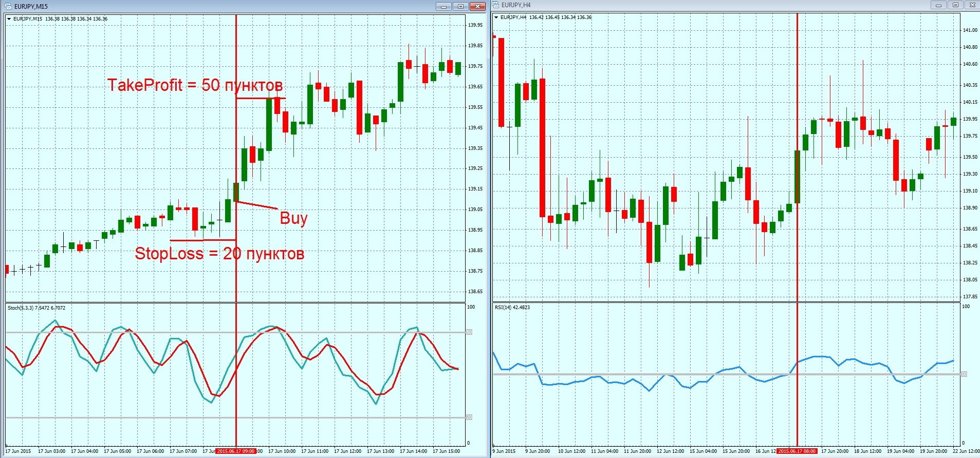Maximize the EURJPY,H4 chart window
This screenshot has width=980, height=458.
[x=955, y=5]
